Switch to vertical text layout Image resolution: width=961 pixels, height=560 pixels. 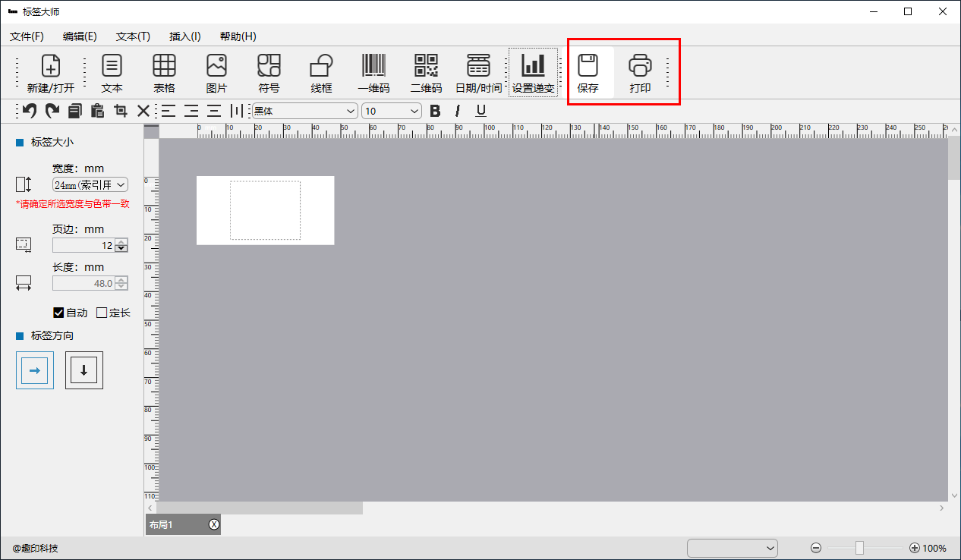(x=237, y=111)
